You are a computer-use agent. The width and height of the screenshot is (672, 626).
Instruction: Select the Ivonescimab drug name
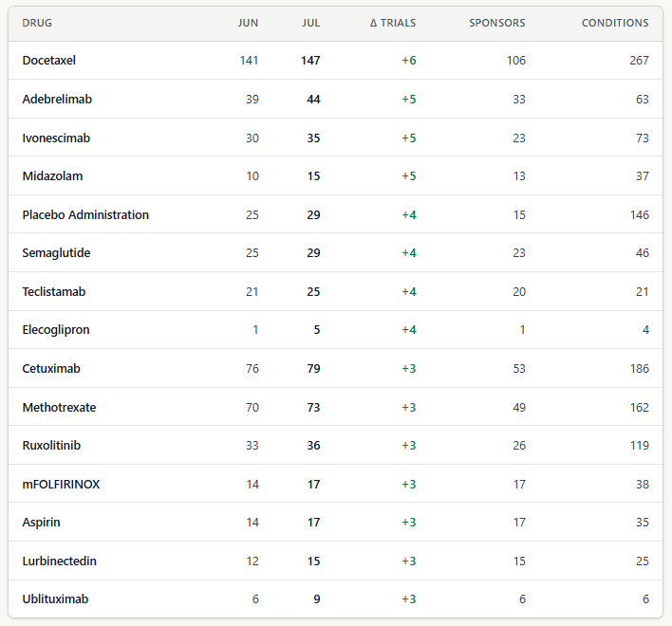pyautogui.click(x=56, y=138)
